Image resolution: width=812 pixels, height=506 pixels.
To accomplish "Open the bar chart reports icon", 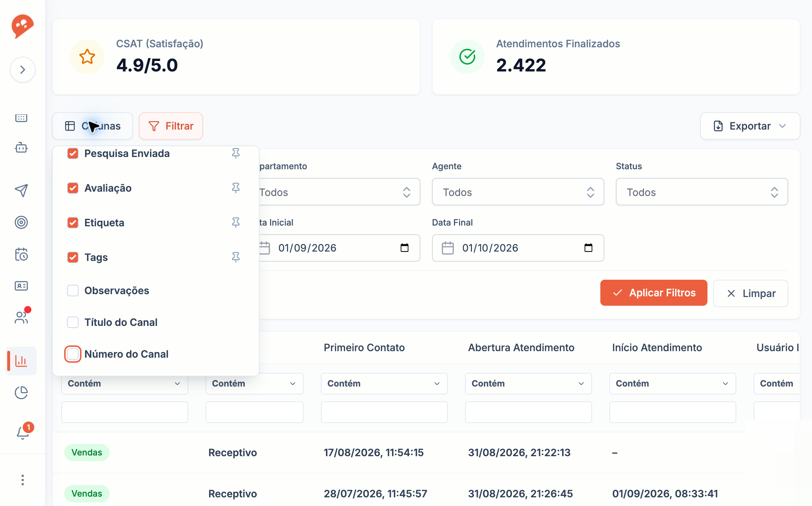I will pos(21,361).
